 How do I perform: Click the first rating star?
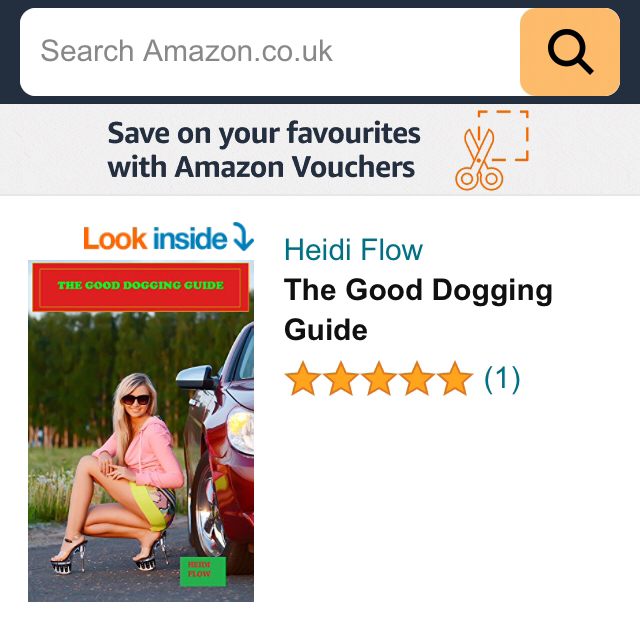coord(302,379)
